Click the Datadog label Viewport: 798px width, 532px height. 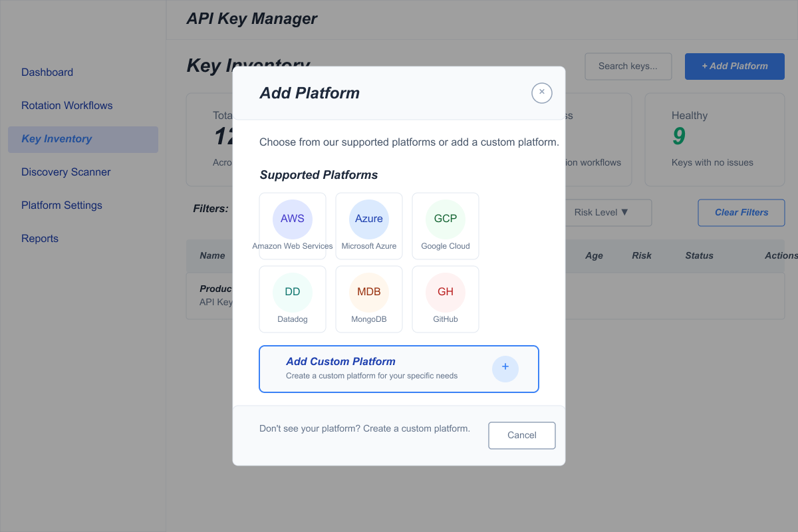(293, 319)
